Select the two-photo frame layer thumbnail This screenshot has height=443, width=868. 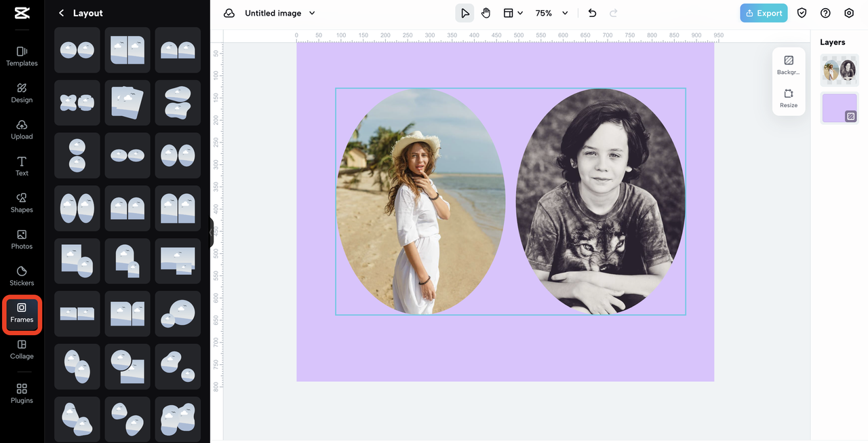point(839,70)
